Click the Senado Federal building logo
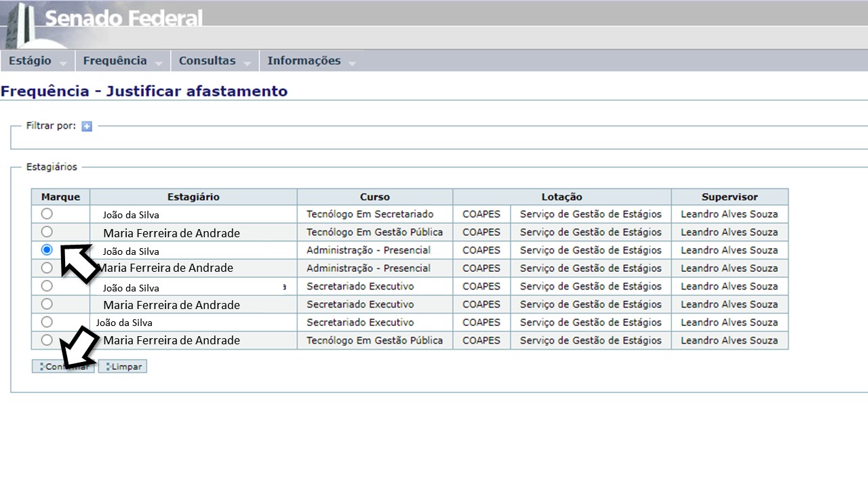The height and width of the screenshot is (488, 868). (20, 24)
